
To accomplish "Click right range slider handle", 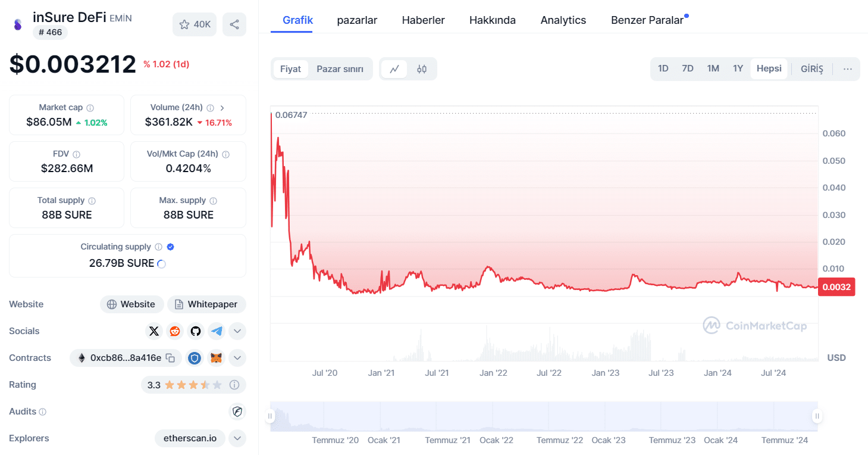I will coord(817,416).
